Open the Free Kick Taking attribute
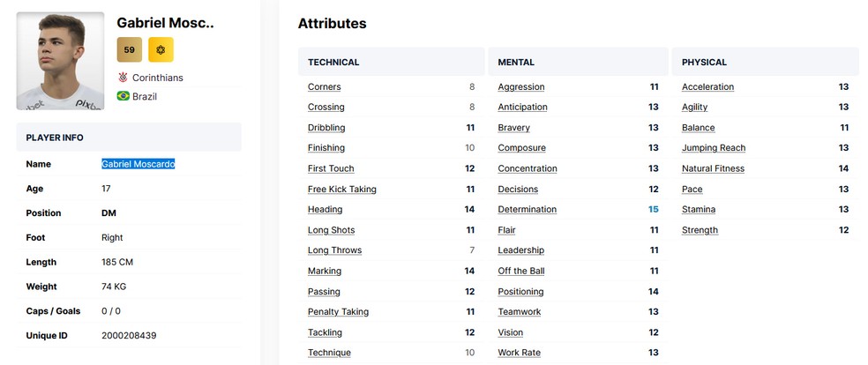The image size is (868, 365). pyautogui.click(x=341, y=190)
